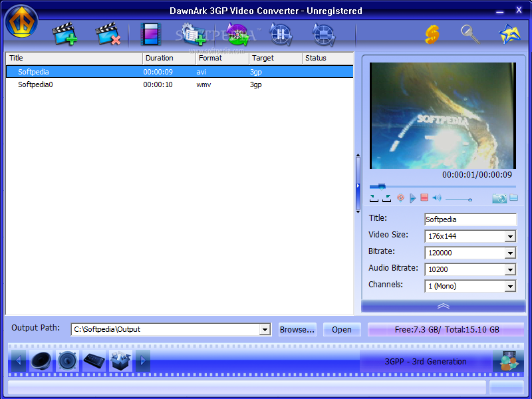Expand the Output Path dropdown
This screenshot has height=399, width=532.
click(265, 329)
